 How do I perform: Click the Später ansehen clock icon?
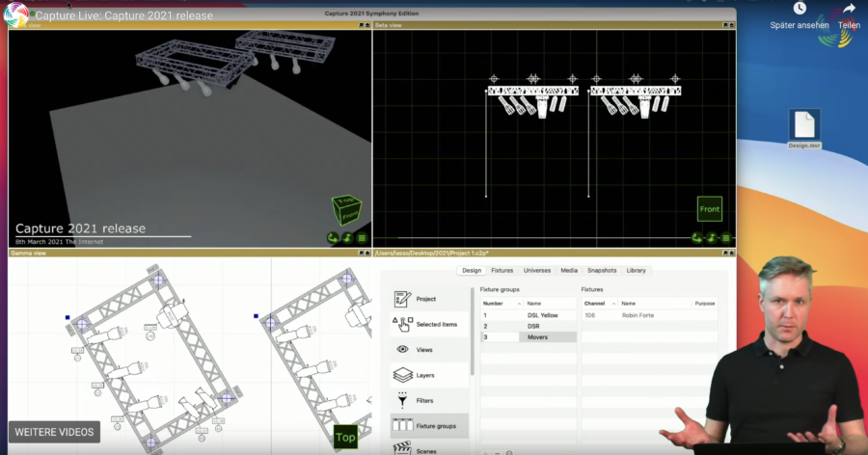point(800,9)
